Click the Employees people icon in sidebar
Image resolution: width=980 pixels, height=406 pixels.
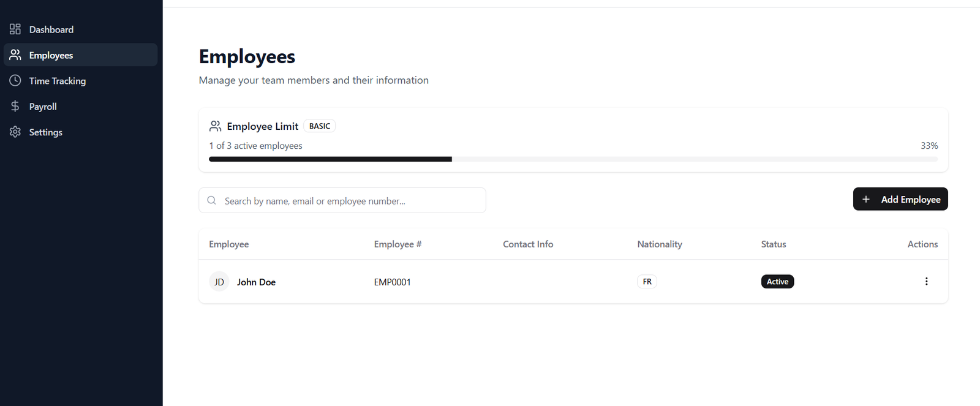point(15,55)
